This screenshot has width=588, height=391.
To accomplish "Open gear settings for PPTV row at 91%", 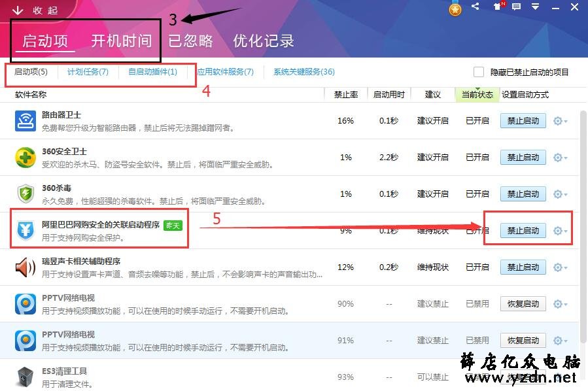I will (x=561, y=341).
